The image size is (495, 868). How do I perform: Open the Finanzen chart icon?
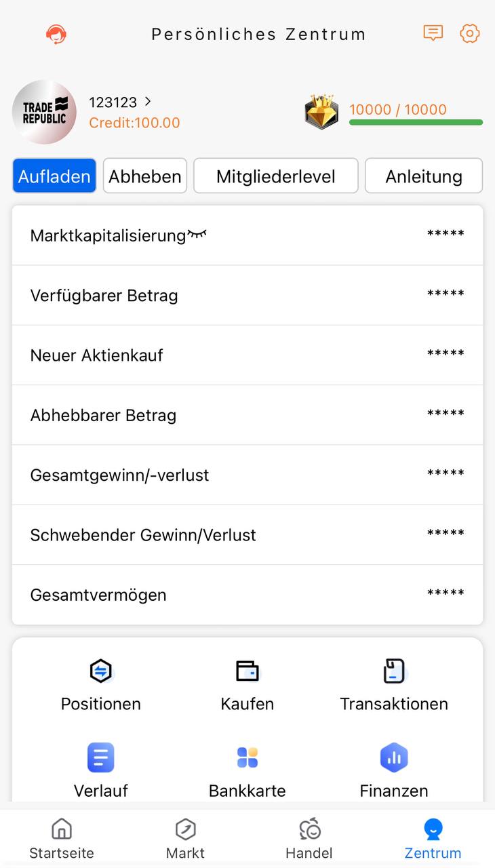[394, 757]
